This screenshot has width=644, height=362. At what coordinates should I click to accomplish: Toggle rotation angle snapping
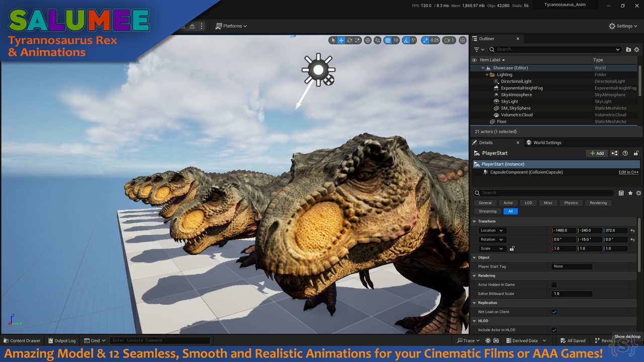pos(406,40)
